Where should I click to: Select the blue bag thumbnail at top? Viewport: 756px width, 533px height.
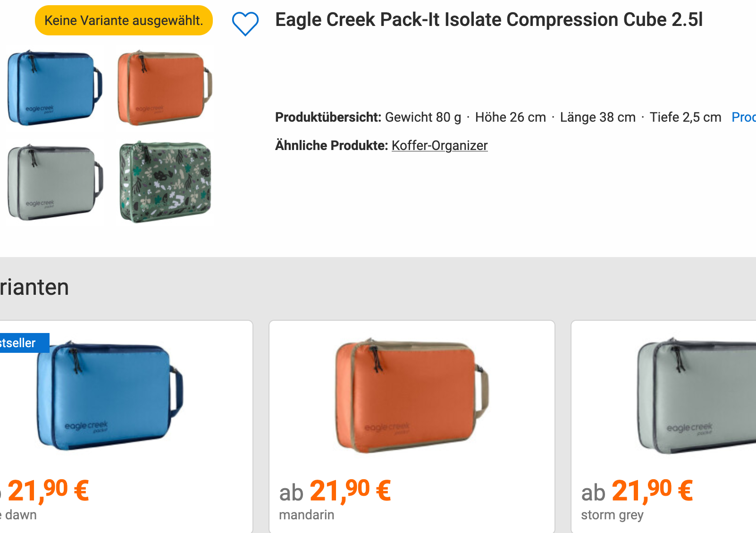pos(54,88)
